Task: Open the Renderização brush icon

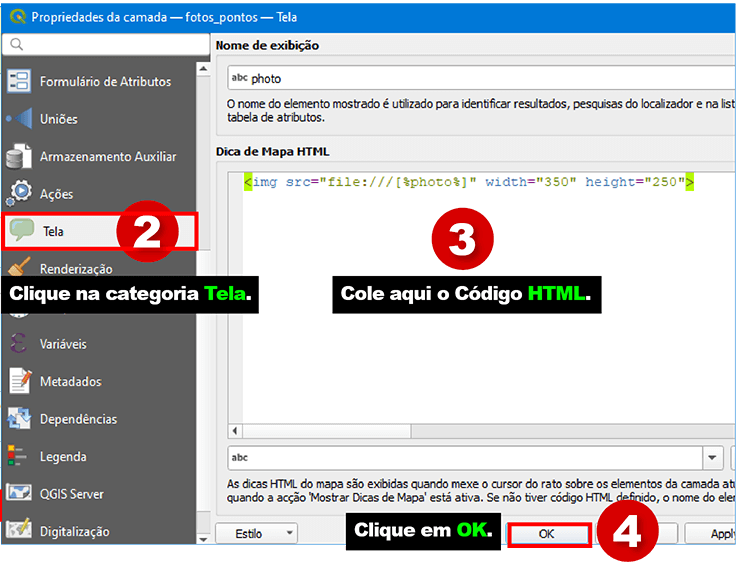Action: click(20, 267)
